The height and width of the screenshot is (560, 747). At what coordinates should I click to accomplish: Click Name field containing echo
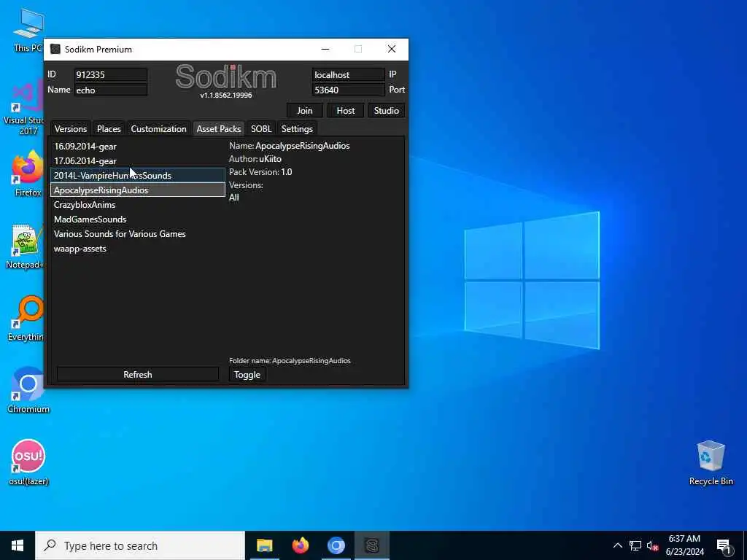[x=111, y=90]
